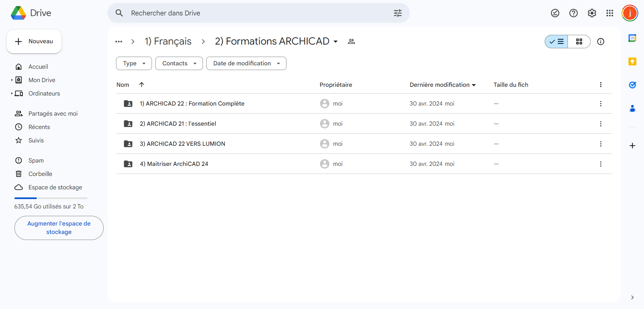Click the storage usage progress bar
Image resolution: width=644 pixels, height=309 pixels.
click(x=51, y=198)
